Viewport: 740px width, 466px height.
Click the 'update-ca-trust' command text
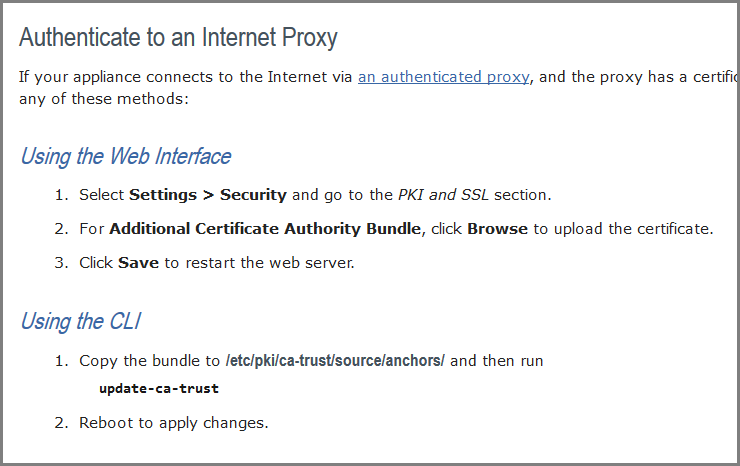point(159,389)
